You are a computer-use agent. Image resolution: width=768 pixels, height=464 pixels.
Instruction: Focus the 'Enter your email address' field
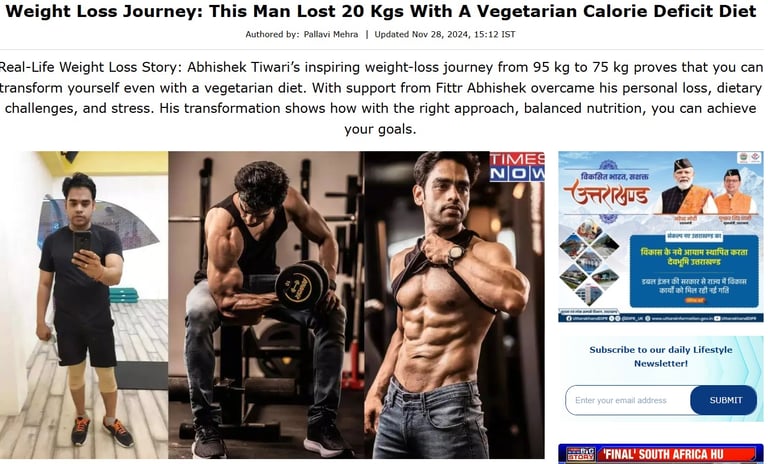point(628,400)
